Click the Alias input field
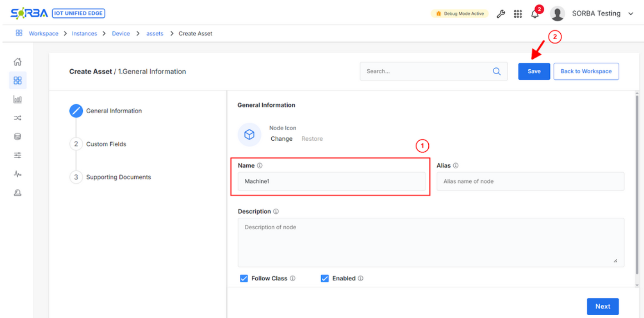This screenshot has width=644, height=318. click(530, 181)
